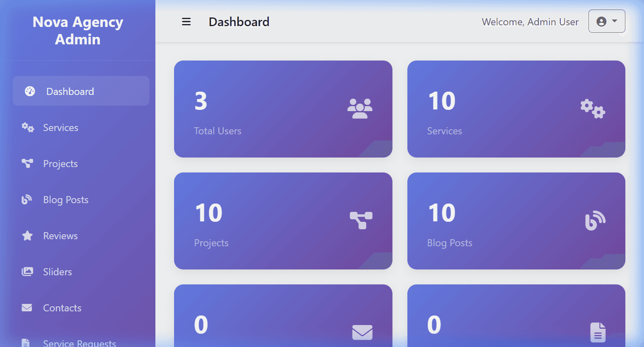Click the users group icon on Total Users card
The image size is (644, 347).
tap(360, 109)
